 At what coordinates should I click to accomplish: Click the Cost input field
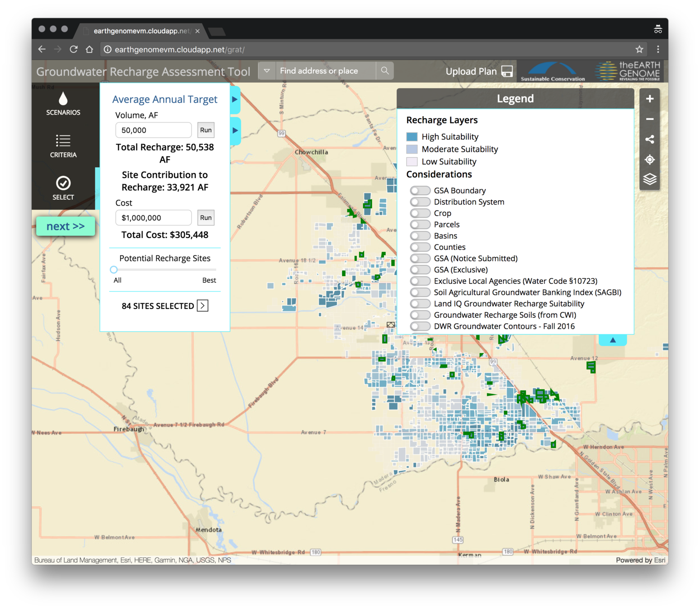(x=154, y=218)
